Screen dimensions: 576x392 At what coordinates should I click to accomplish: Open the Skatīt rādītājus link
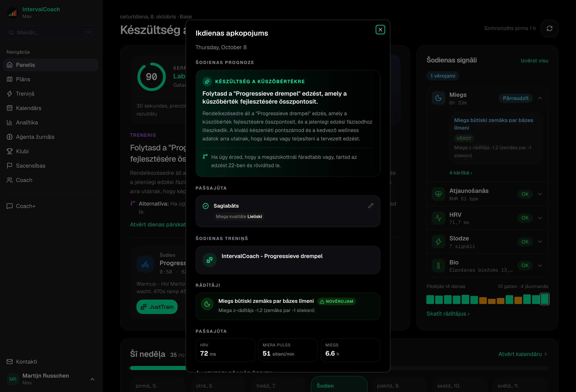448,314
